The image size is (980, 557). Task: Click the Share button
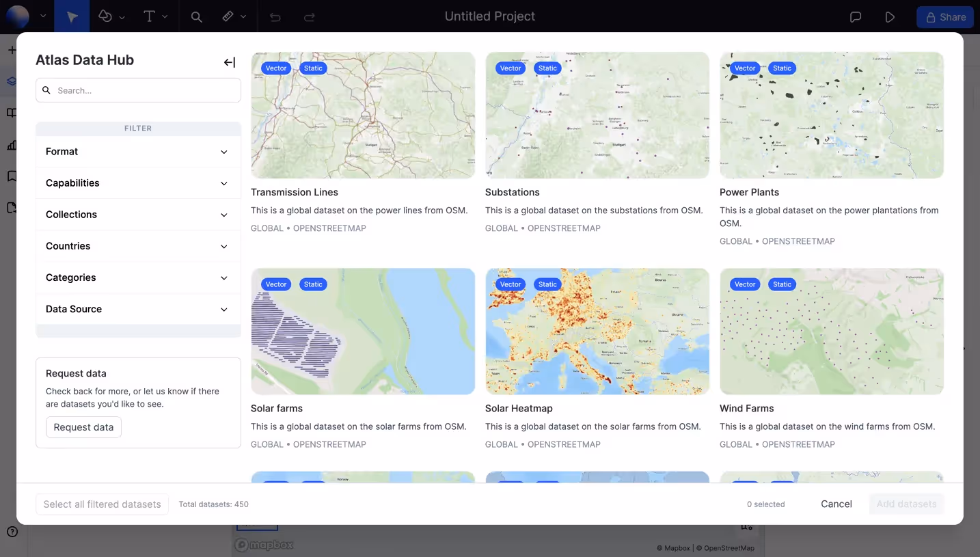(945, 16)
